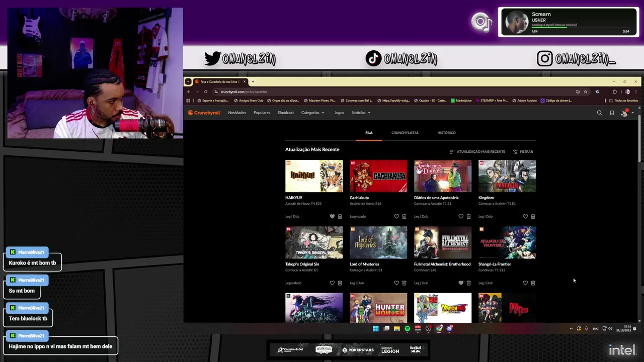Open the tab search dropdown arrow
644x362 pixels.
[188, 81]
